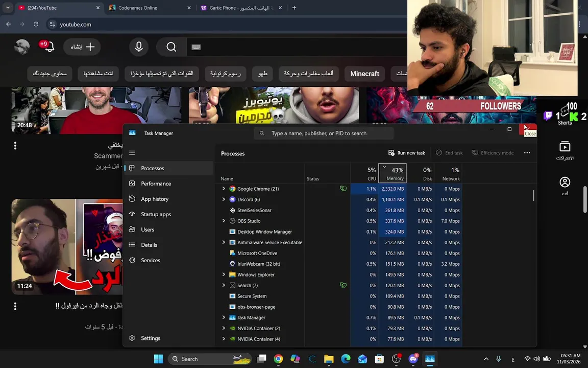The image size is (588, 368).
Task: Open Task Manager Settings
Action: (169, 338)
